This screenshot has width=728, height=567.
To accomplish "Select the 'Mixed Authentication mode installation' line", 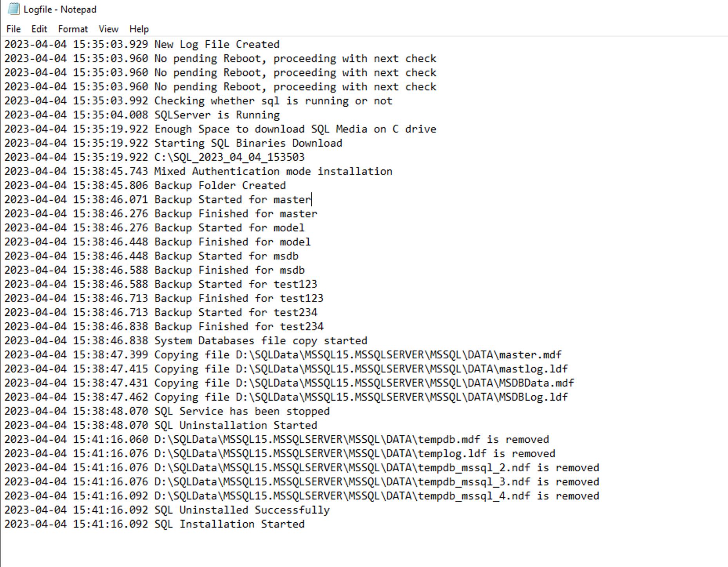I will (273, 171).
